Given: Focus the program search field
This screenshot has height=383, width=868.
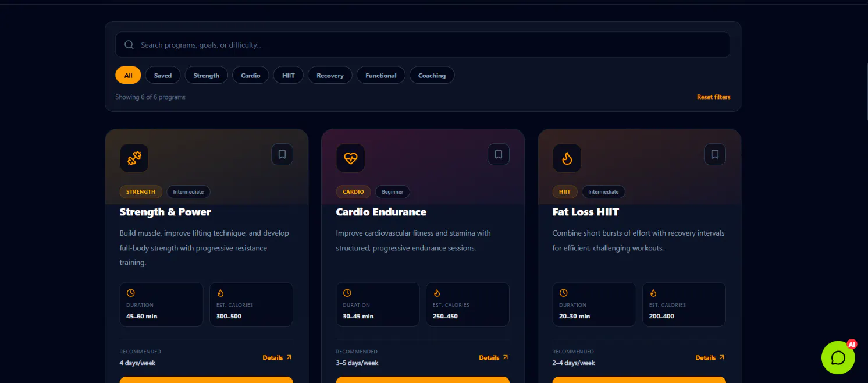Looking at the screenshot, I should pyautogui.click(x=422, y=45).
